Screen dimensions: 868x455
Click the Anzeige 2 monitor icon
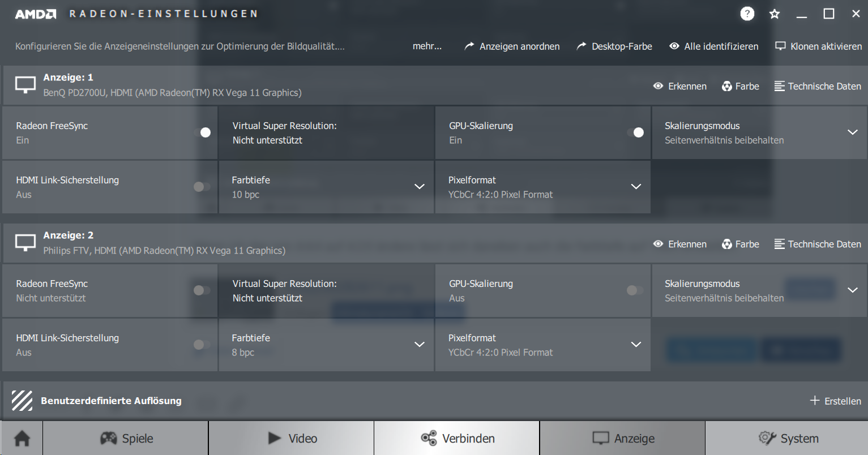coord(25,243)
